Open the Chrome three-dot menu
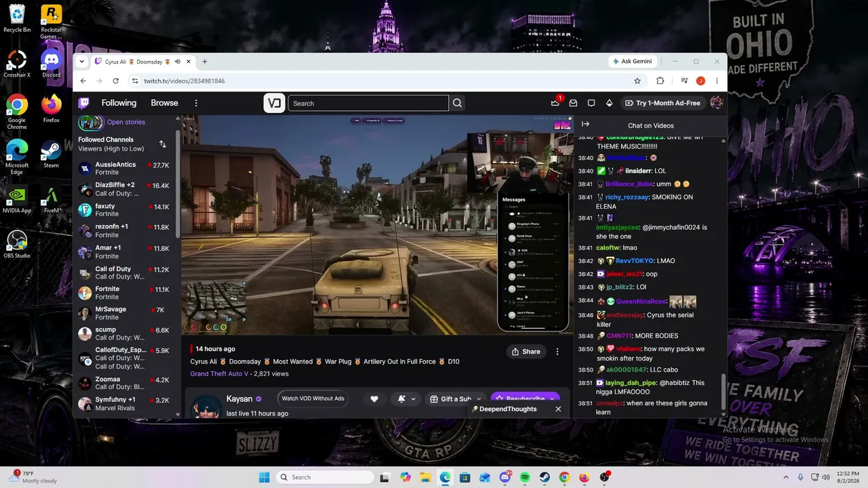The image size is (868, 488). pyautogui.click(x=717, y=81)
